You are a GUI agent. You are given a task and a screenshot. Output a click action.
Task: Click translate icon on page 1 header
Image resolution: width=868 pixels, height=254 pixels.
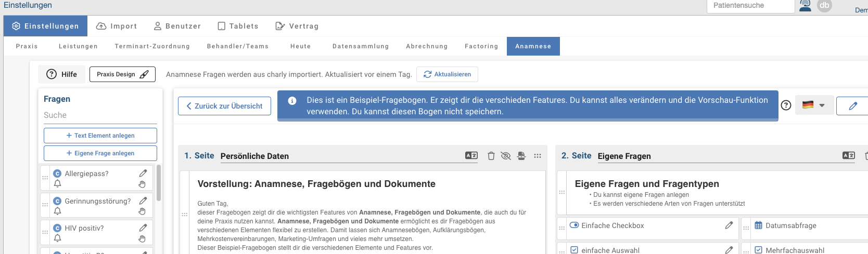pyautogui.click(x=471, y=155)
